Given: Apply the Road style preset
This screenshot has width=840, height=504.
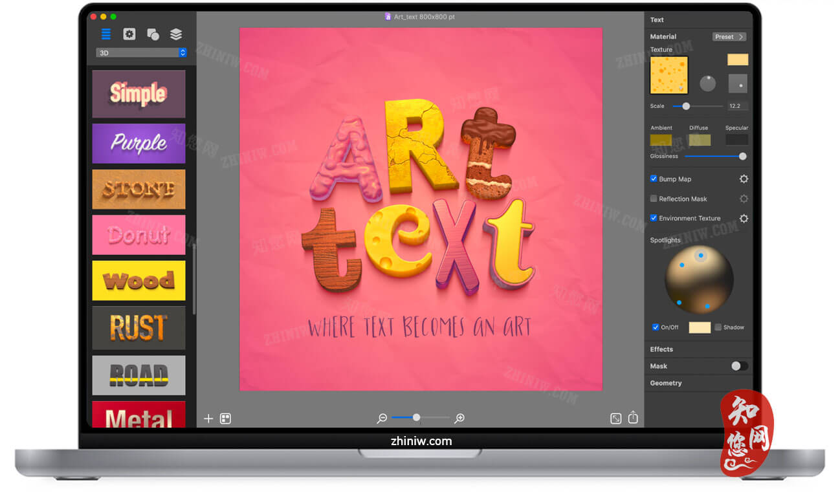Looking at the screenshot, I should [x=138, y=375].
